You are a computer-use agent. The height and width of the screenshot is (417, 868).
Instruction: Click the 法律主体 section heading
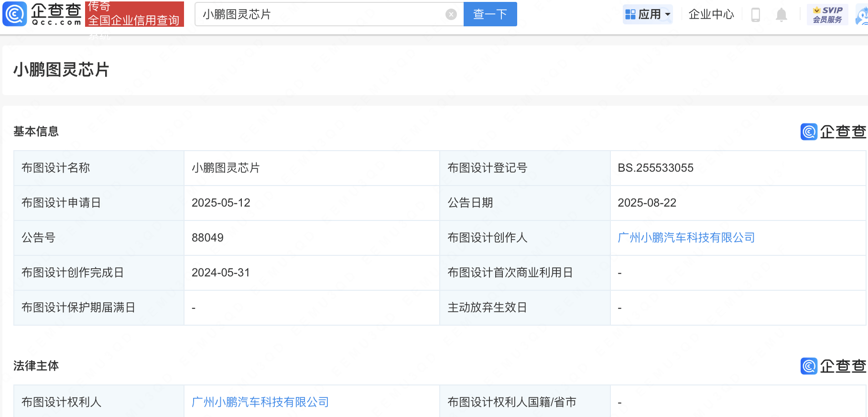[x=36, y=366]
